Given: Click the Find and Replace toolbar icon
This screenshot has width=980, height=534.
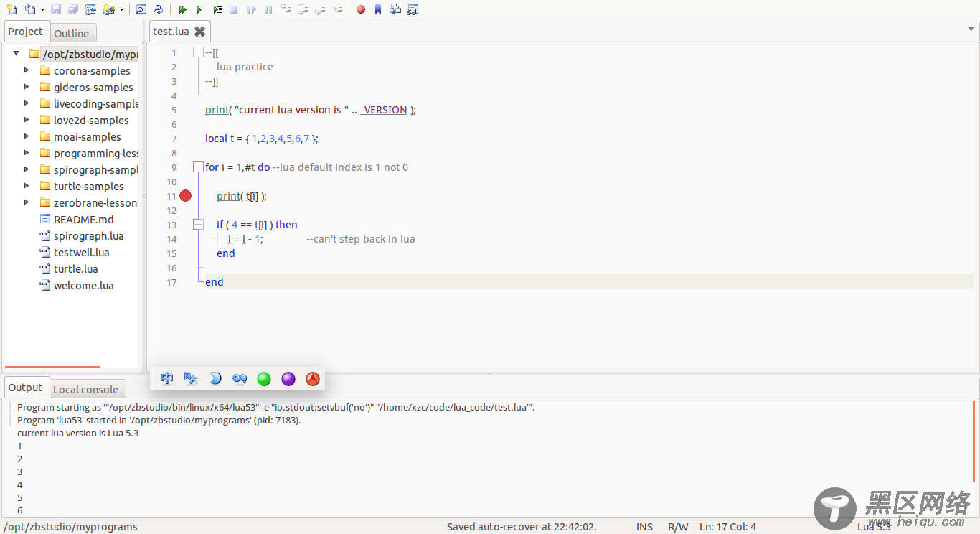Looking at the screenshot, I should click(x=158, y=9).
